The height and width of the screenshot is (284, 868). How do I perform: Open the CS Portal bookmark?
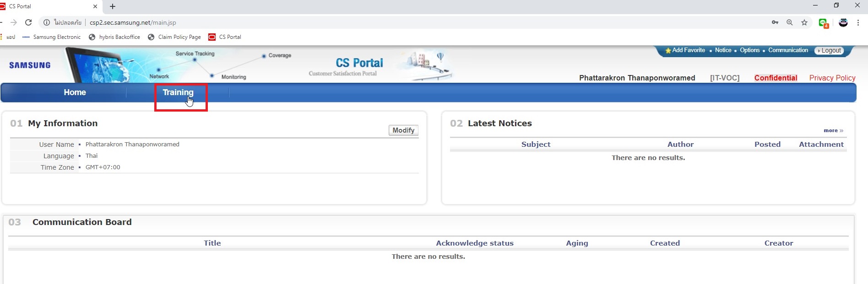coord(225,37)
